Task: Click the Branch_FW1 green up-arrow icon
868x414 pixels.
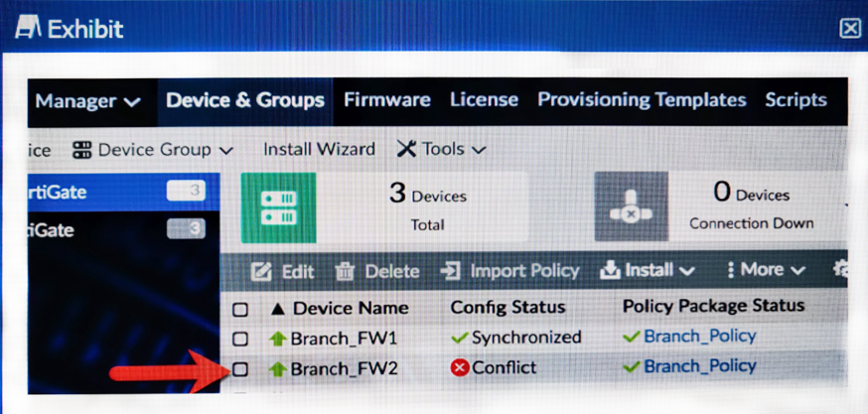Action: tap(278, 339)
